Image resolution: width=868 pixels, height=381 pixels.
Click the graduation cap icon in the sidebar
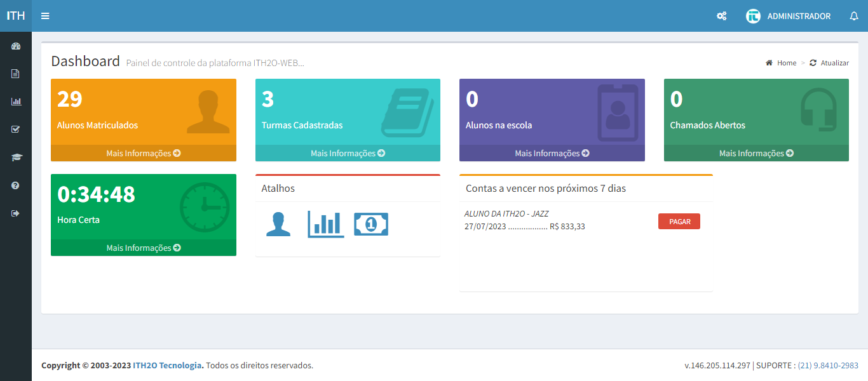pos(16,157)
